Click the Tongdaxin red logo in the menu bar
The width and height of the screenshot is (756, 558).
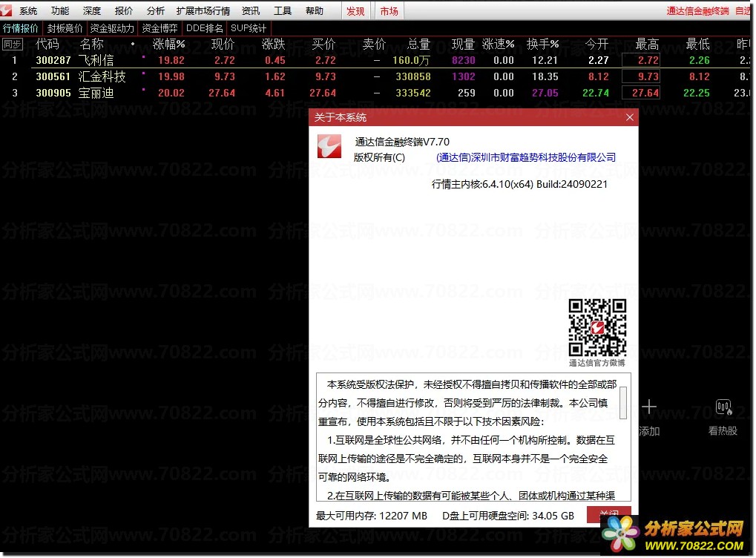pyautogui.click(x=6, y=10)
